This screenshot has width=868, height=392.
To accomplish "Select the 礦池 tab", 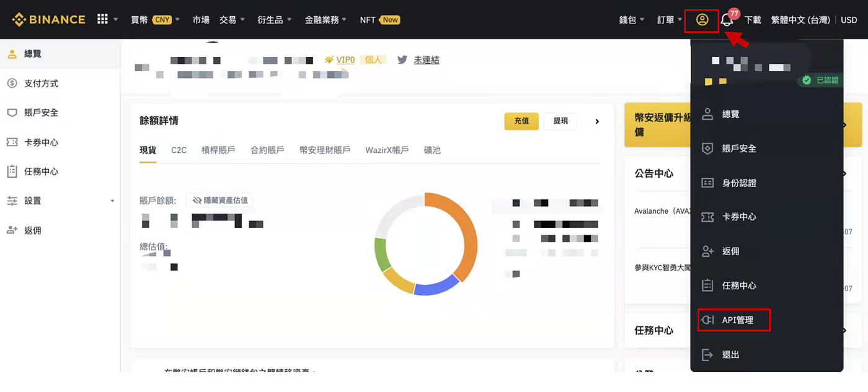I will coord(432,150).
